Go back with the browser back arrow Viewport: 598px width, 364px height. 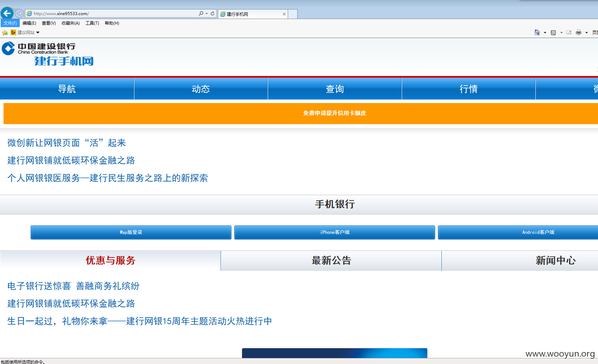[x=7, y=13]
